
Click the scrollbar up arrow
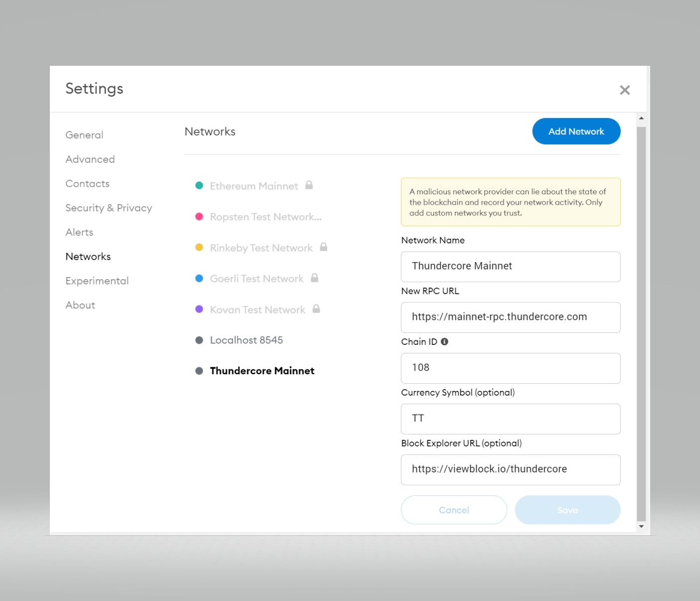pos(641,119)
